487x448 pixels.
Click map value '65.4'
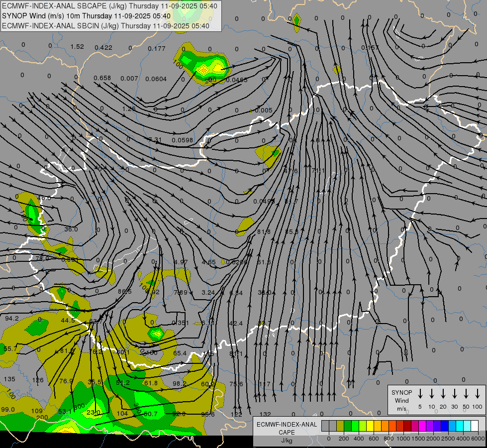(180, 353)
